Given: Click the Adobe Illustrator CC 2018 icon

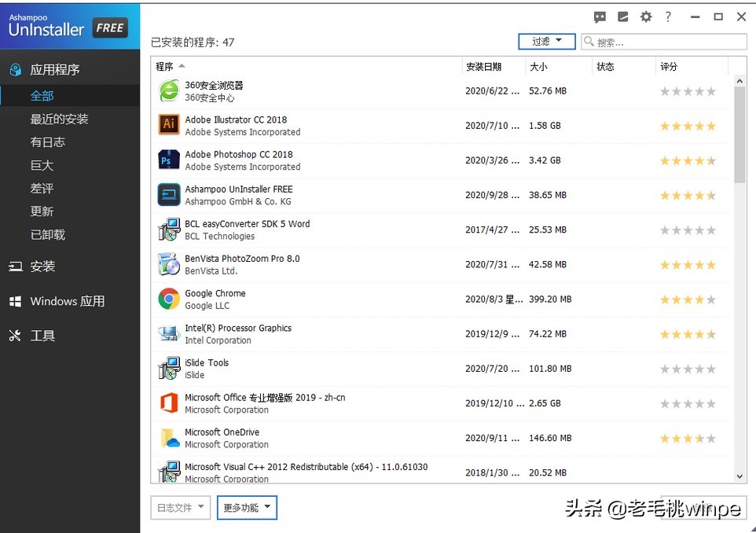Looking at the screenshot, I should (169, 125).
